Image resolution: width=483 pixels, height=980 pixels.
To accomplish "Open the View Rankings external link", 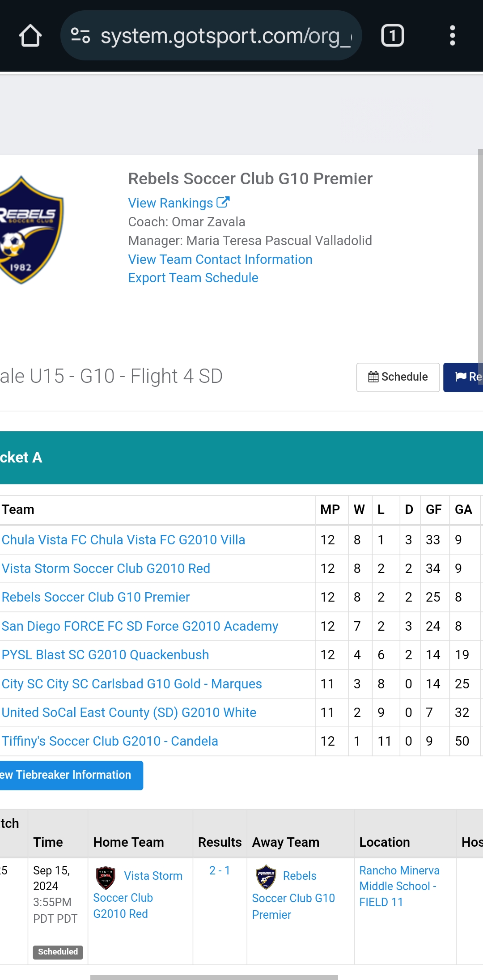I will pos(178,203).
